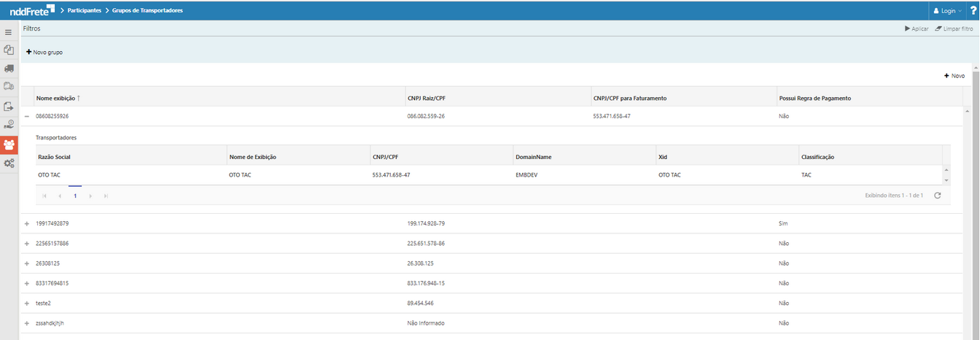Select the participants group sidebar icon

[9, 144]
